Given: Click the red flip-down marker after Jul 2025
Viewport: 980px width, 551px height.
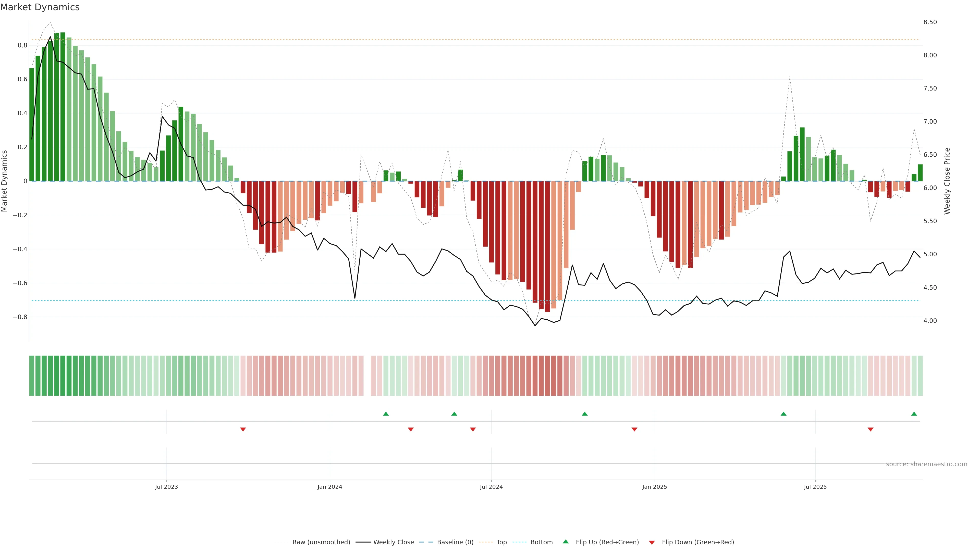Looking at the screenshot, I should click(x=871, y=429).
